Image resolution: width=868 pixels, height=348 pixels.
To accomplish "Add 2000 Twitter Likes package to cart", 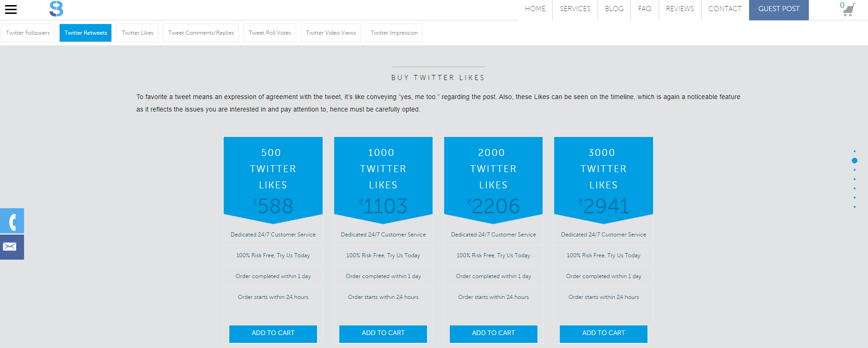I will (x=494, y=334).
